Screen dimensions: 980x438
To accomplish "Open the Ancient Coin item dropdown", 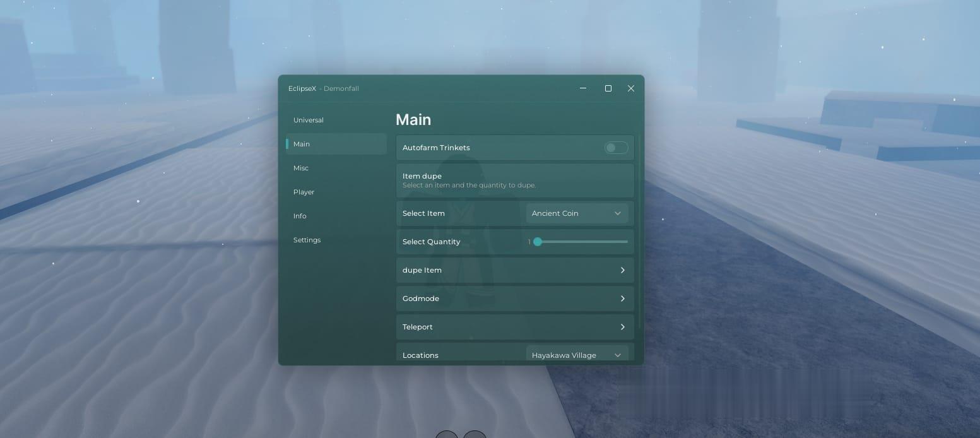I will (577, 213).
